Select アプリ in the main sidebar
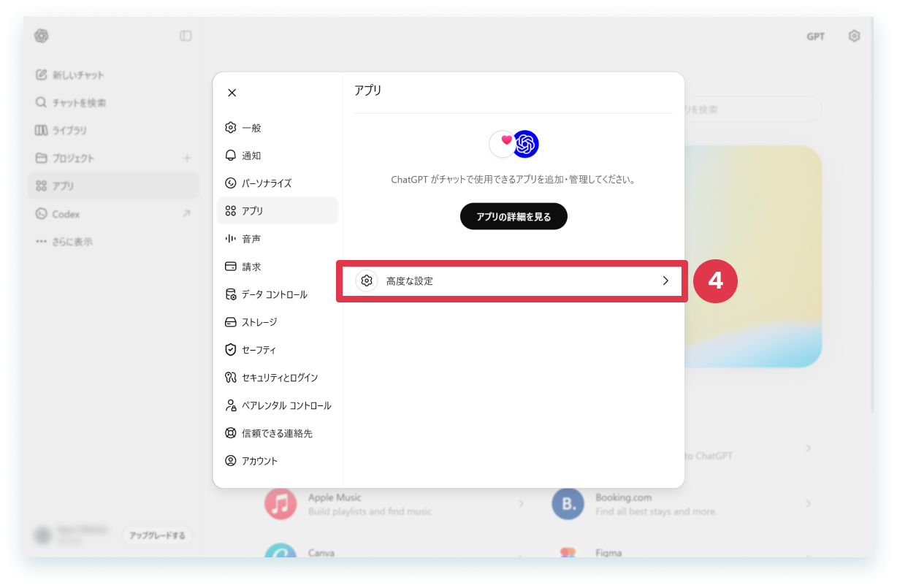This screenshot has width=897, height=588. [113, 186]
